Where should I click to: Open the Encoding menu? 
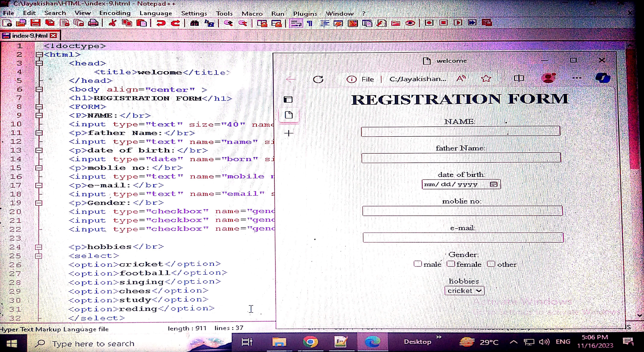115,13
